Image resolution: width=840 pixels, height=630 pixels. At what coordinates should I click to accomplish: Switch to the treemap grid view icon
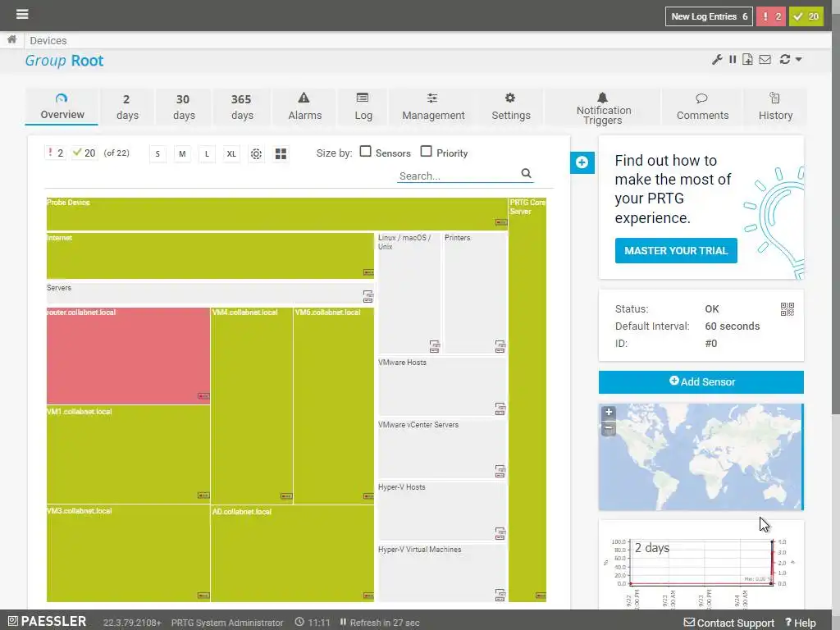(x=281, y=154)
